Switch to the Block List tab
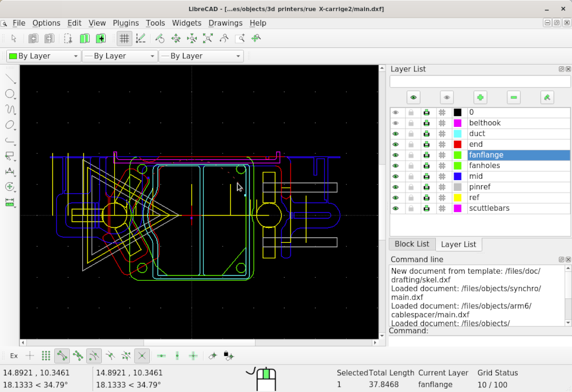Screen dimensions: 572x392 click(412, 244)
